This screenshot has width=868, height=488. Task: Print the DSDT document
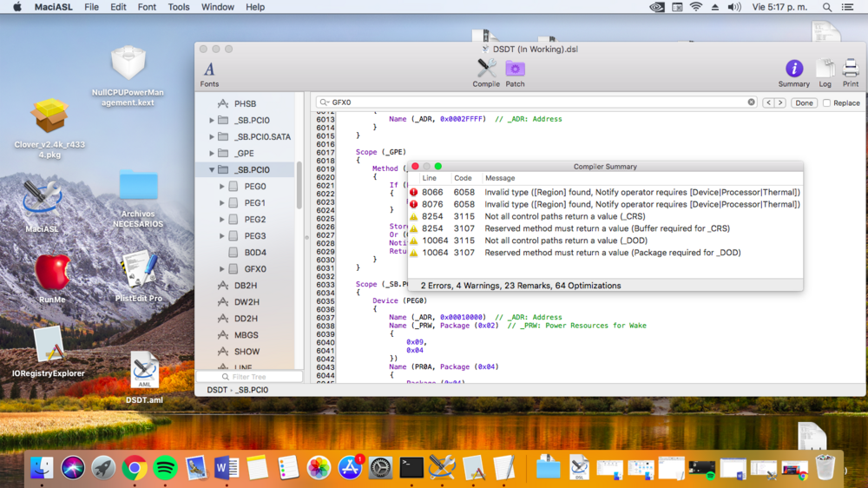(850, 69)
